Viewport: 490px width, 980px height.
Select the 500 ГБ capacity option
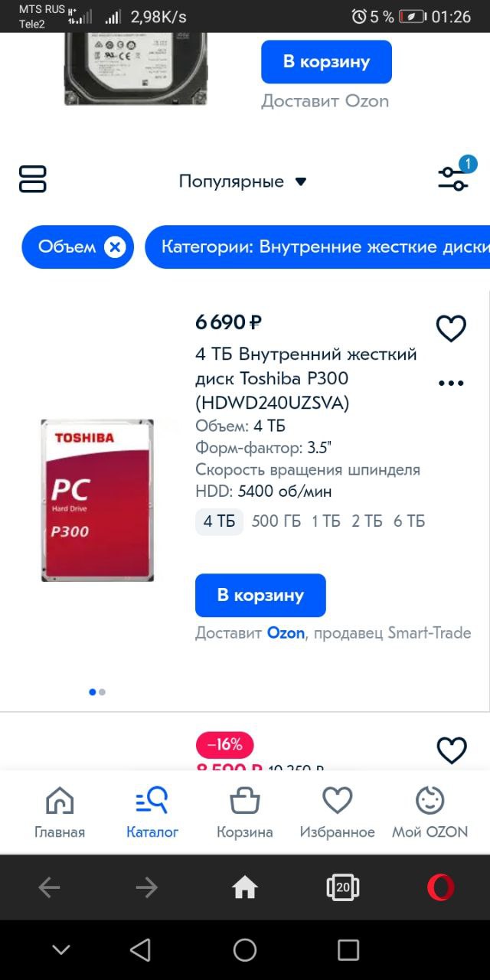(x=276, y=521)
